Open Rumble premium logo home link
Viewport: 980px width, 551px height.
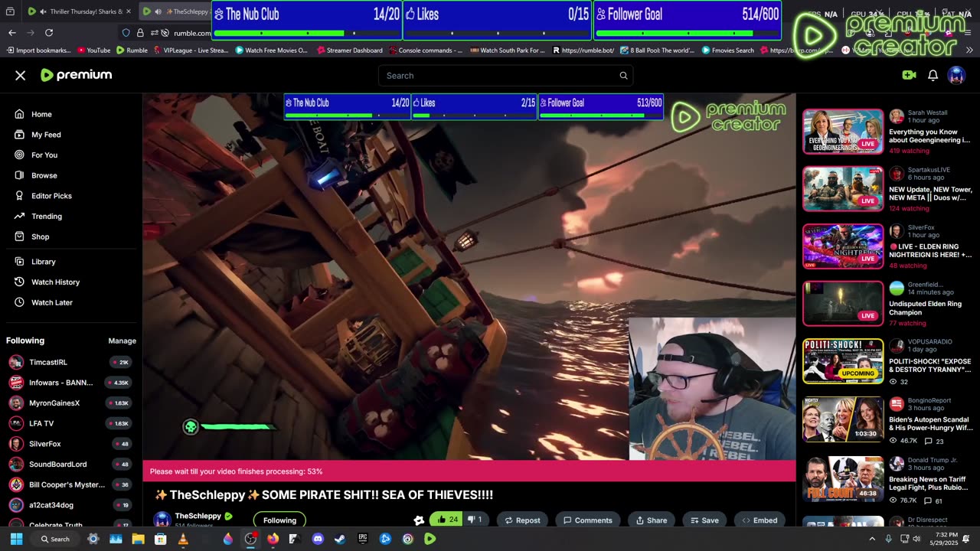pos(77,75)
